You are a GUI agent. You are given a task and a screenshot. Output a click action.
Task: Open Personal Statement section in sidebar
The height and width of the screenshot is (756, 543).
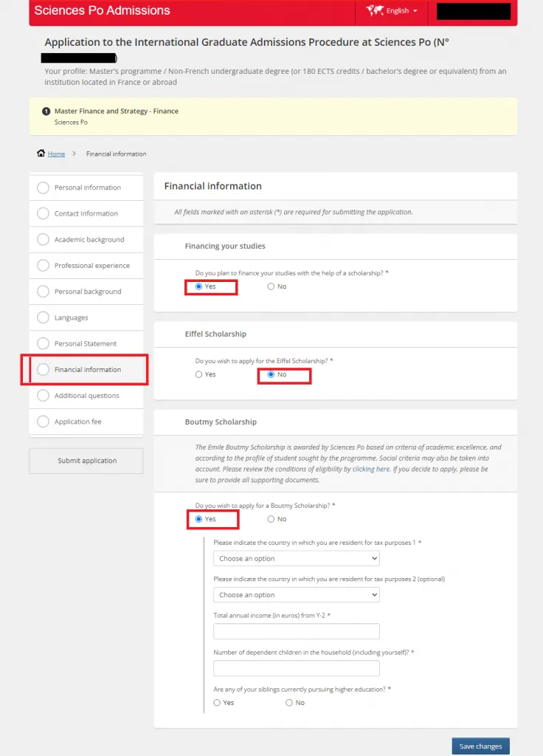86,344
